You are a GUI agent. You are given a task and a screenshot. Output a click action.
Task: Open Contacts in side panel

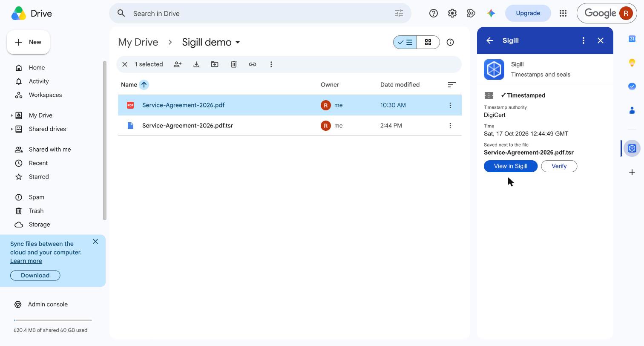pyautogui.click(x=632, y=110)
